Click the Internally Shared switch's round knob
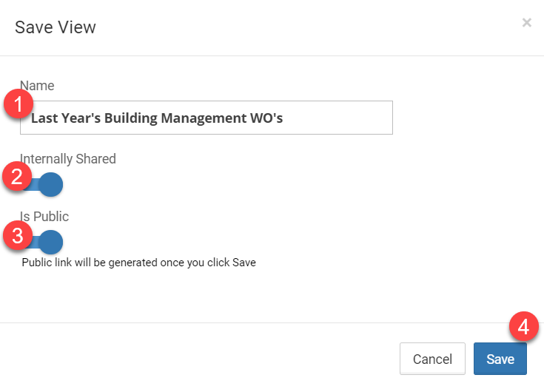 click(x=50, y=184)
